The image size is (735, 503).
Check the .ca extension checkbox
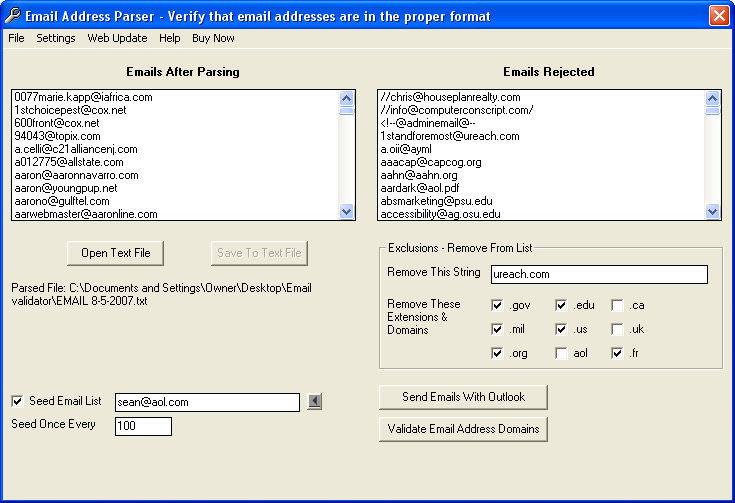(x=617, y=305)
